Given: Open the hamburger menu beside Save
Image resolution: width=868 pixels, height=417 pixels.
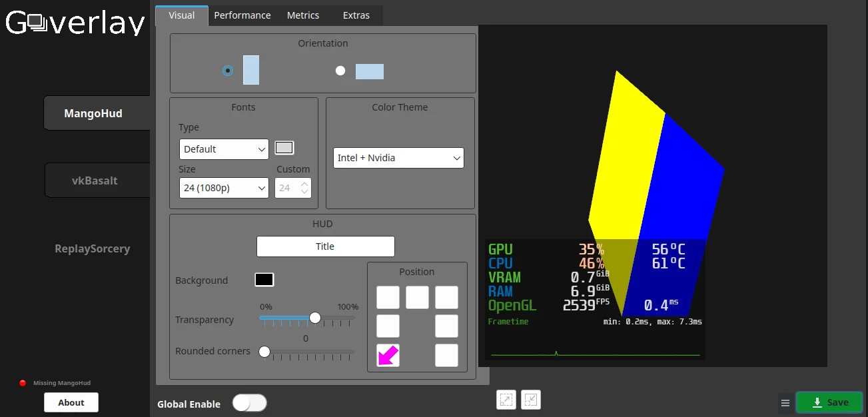Looking at the screenshot, I should pyautogui.click(x=785, y=403).
